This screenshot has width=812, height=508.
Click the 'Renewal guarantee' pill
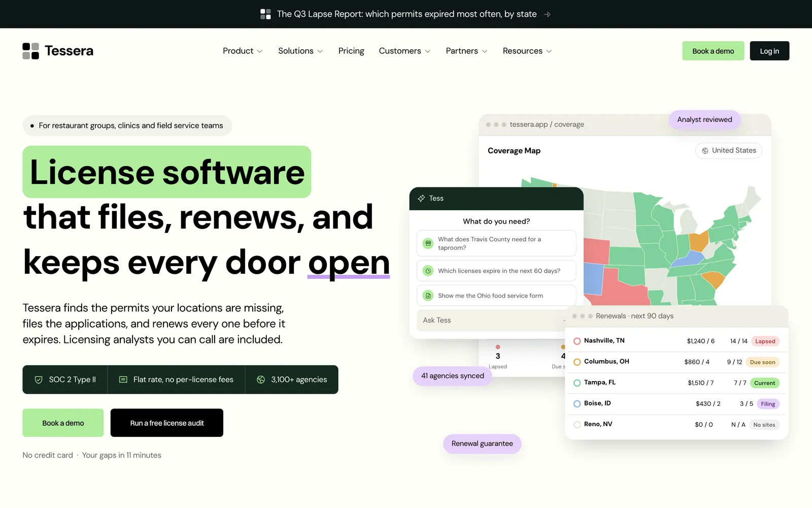[482, 443]
